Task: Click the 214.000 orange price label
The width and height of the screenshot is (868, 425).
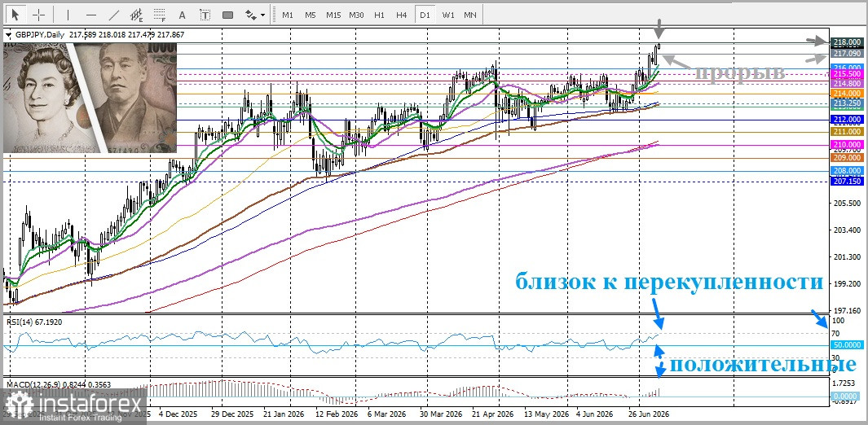Action: pyautogui.click(x=846, y=94)
